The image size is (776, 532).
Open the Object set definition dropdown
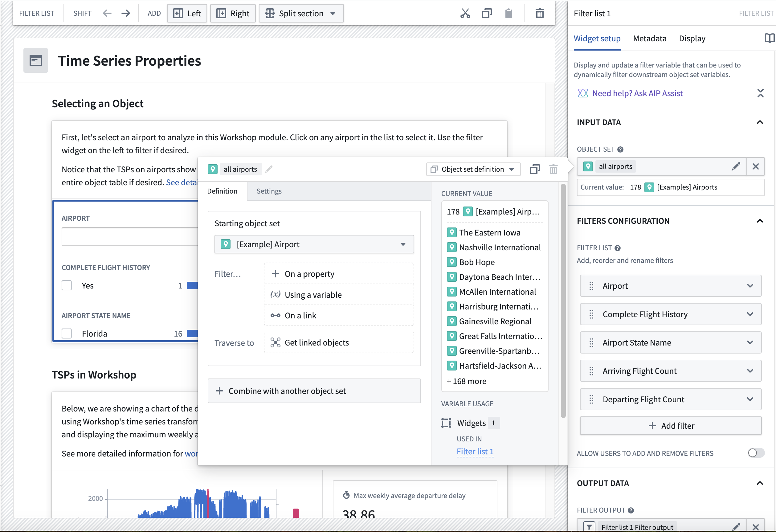(x=473, y=169)
